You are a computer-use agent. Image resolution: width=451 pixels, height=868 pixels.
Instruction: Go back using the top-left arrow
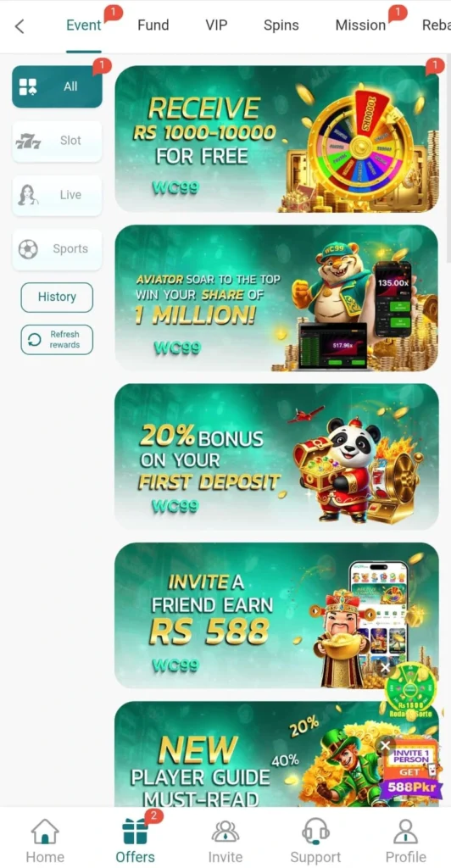tap(19, 26)
